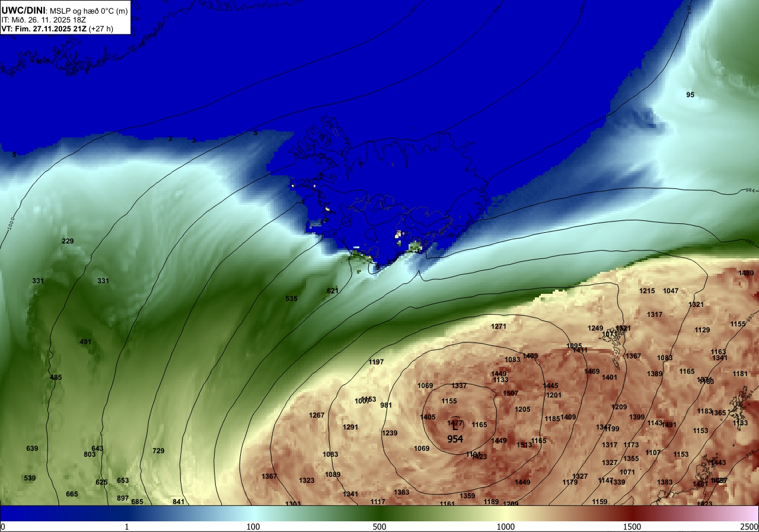The width and height of the screenshot is (759, 532).
Task: Click the freezing level value 95
Action: 690,95
